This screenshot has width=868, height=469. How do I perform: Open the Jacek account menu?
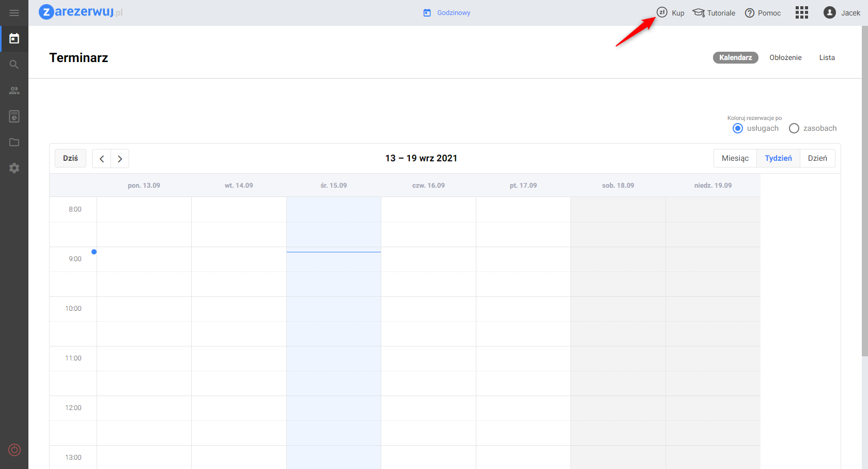pyautogui.click(x=850, y=13)
